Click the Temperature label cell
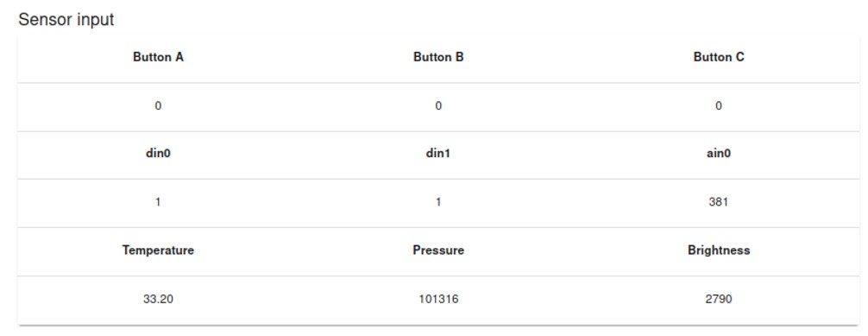The width and height of the screenshot is (868, 336). coord(158,250)
